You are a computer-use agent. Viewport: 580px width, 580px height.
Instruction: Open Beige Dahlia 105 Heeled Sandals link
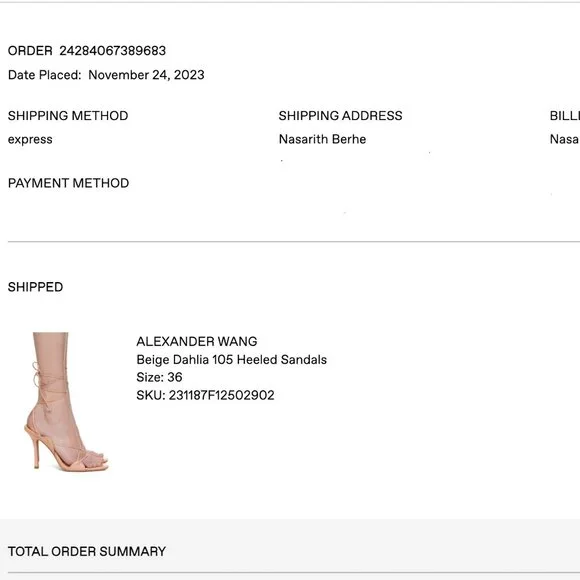232,360
